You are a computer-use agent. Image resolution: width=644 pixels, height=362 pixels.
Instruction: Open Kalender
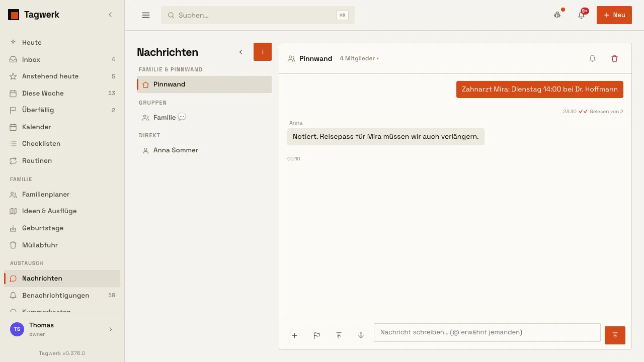tap(62, 127)
